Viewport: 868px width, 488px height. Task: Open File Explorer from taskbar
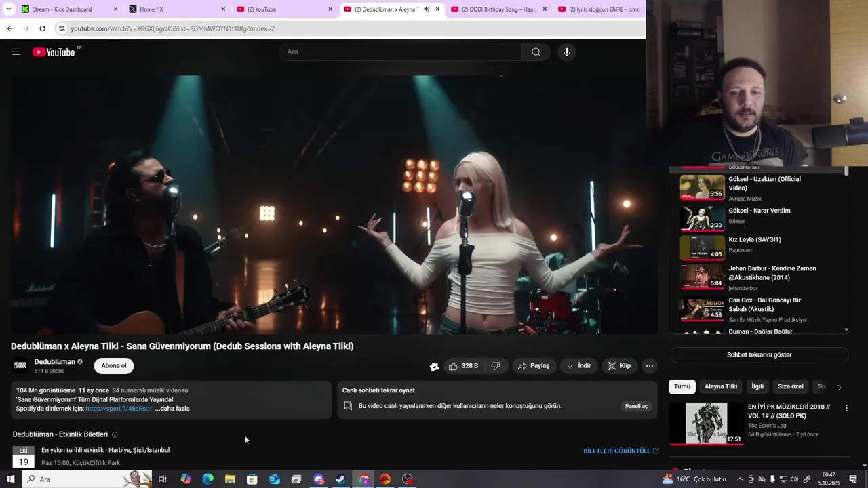230,479
